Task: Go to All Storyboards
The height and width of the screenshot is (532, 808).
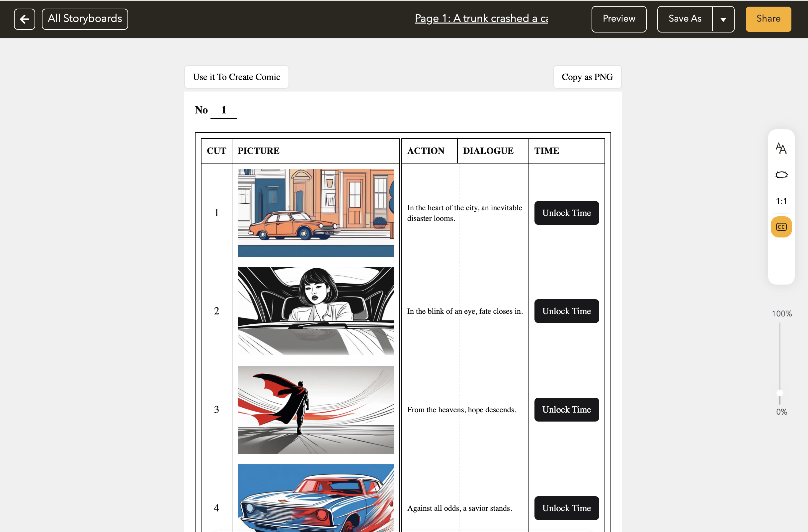Action: click(x=85, y=19)
